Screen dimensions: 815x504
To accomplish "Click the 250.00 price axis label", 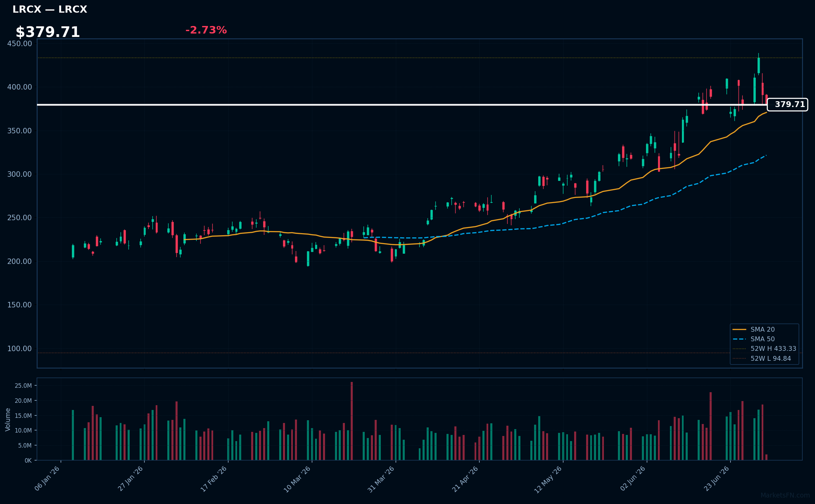I will click(20, 218).
